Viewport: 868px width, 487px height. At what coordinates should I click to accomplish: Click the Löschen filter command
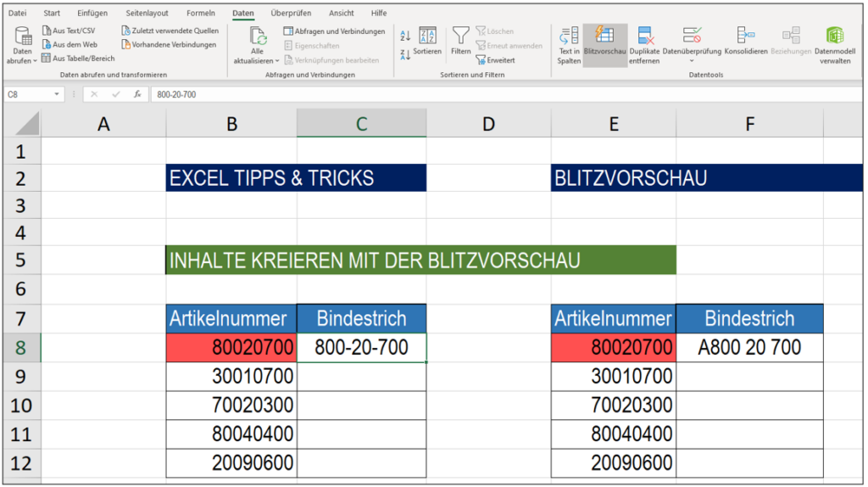tap(495, 31)
